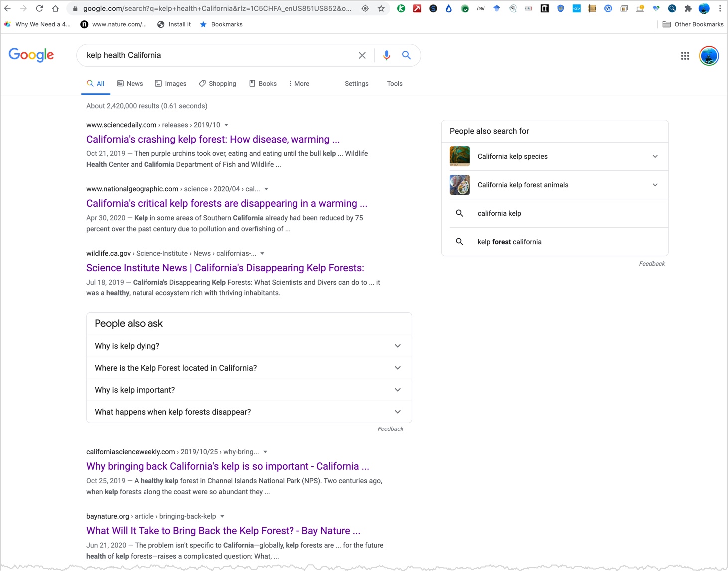Search for 'california kelp' suggestion
The image size is (728, 571).
(x=555, y=213)
